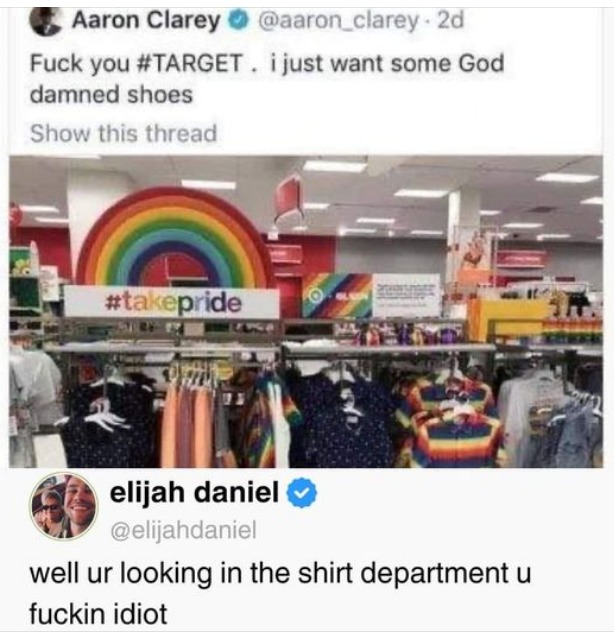Click the yellow display shelf in photo
The height and width of the screenshot is (635, 614).
pyautogui.click(x=510, y=320)
